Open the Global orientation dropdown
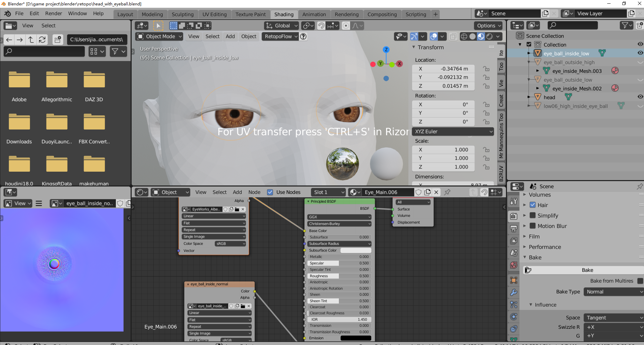Viewport: 644px width, 345px height. click(281, 26)
